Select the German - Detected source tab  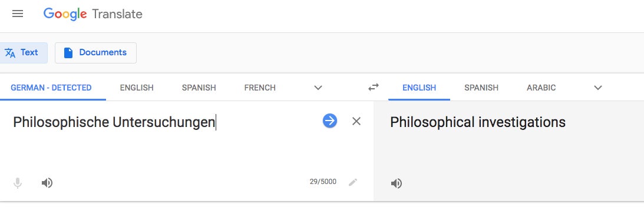tap(51, 88)
